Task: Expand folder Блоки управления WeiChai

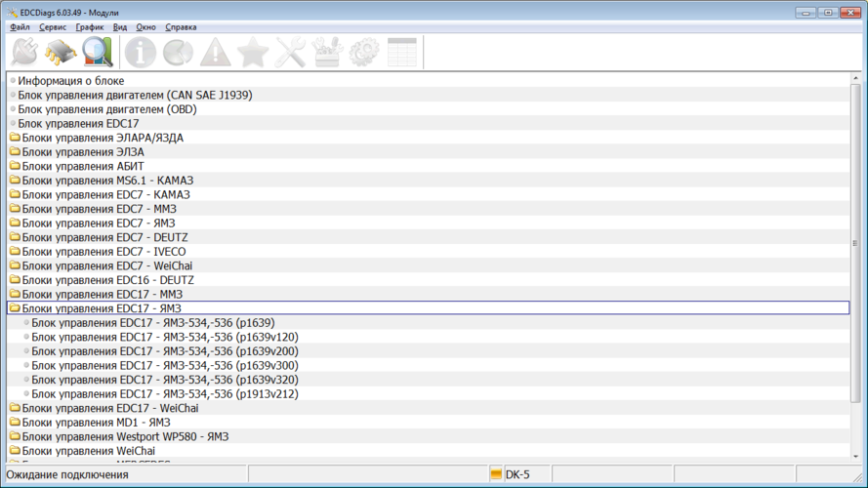Action: click(x=428, y=451)
